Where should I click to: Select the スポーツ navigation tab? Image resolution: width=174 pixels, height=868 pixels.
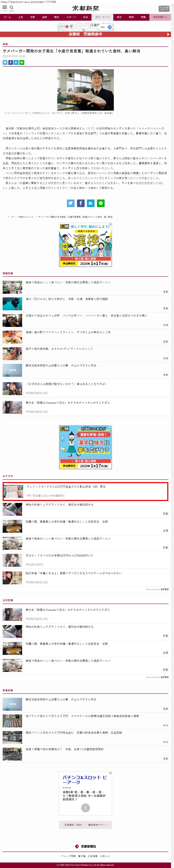pos(71,17)
